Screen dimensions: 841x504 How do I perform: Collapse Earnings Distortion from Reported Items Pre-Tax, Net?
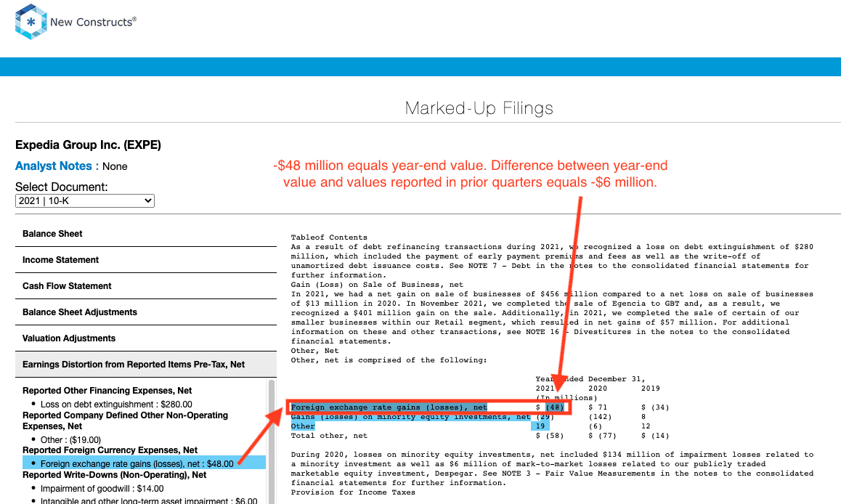click(146, 365)
